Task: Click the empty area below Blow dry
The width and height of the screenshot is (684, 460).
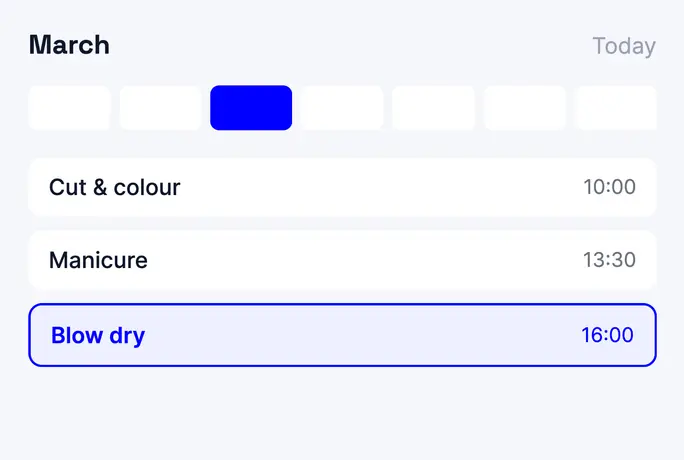Action: coord(342,412)
